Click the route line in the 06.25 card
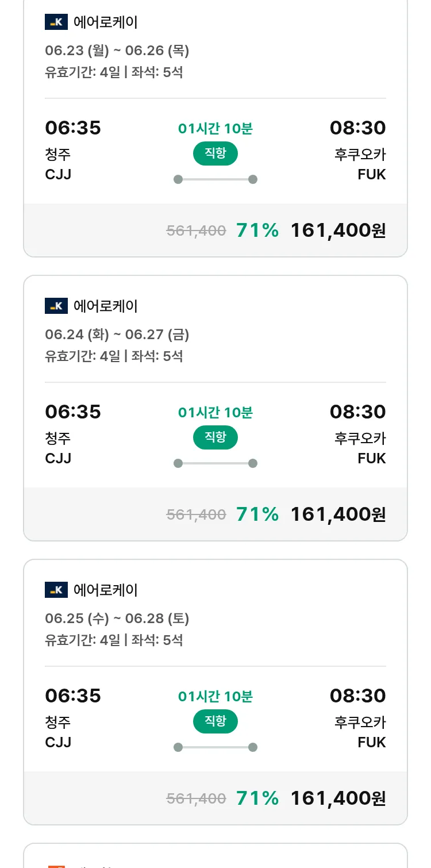The image size is (431, 868). (215, 747)
